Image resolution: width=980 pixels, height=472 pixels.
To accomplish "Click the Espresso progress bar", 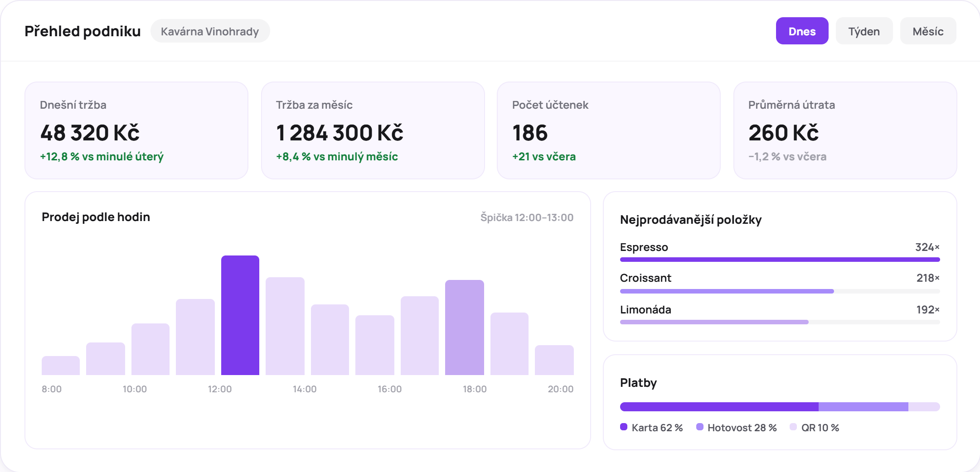I will (780, 260).
